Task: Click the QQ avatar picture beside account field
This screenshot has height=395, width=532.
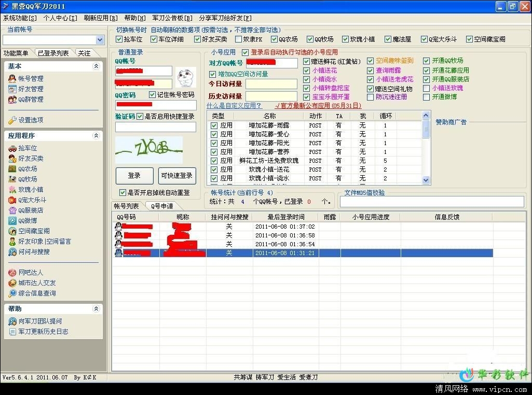Action: (186, 77)
